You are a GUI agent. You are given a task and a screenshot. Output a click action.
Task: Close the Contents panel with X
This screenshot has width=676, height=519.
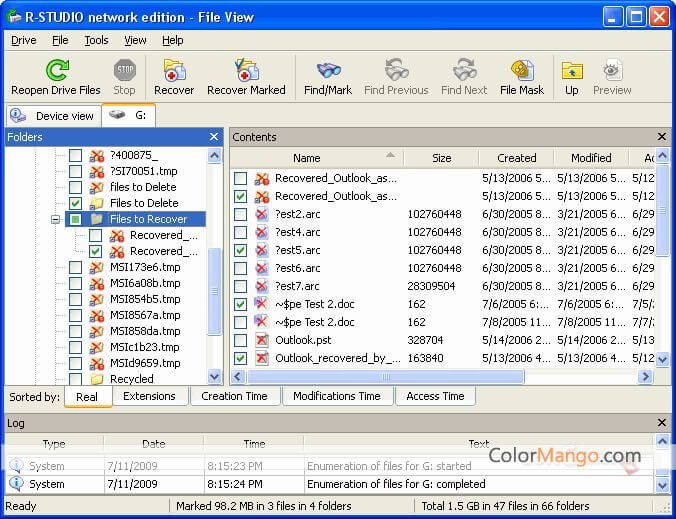661,137
